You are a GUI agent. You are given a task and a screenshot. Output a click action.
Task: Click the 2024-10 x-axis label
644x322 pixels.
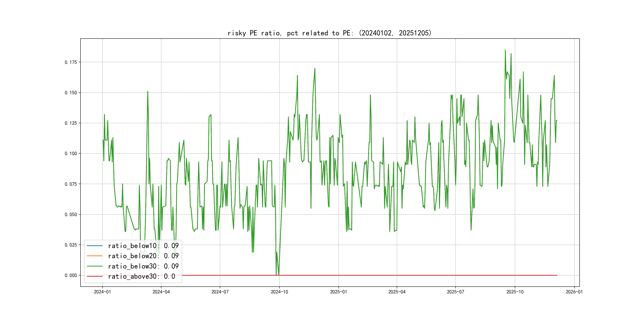click(279, 292)
